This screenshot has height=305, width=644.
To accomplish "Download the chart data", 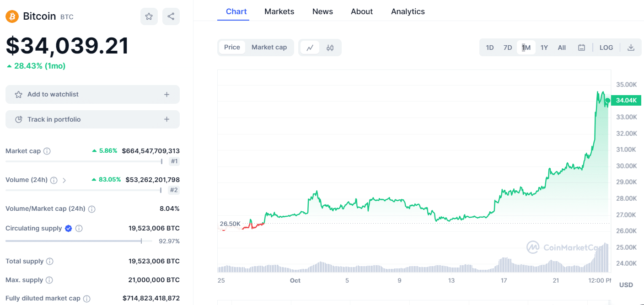I will click(x=631, y=48).
